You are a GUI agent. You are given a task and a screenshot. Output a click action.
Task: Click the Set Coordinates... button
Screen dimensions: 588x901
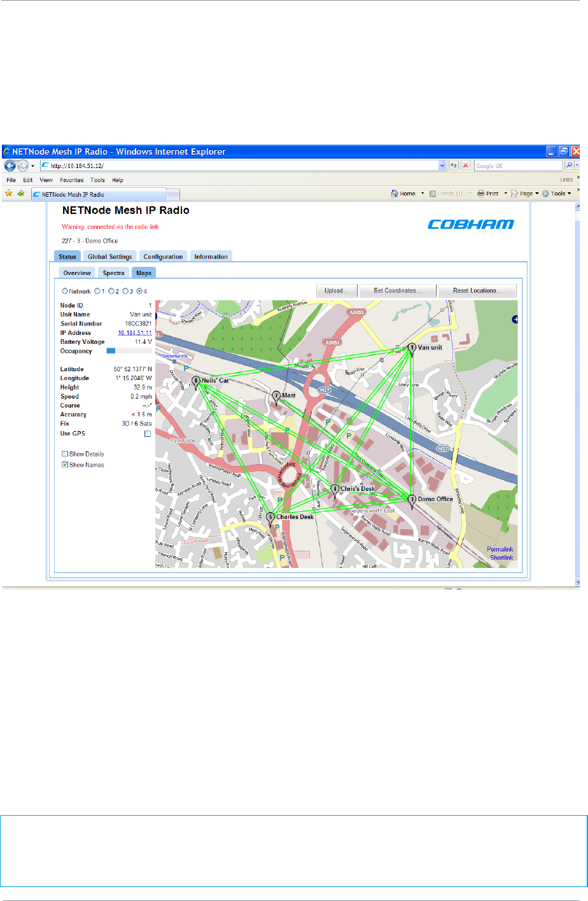398,290
